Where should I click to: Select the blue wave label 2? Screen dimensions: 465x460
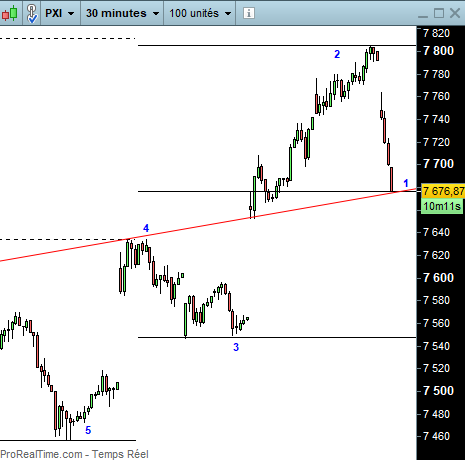337,54
